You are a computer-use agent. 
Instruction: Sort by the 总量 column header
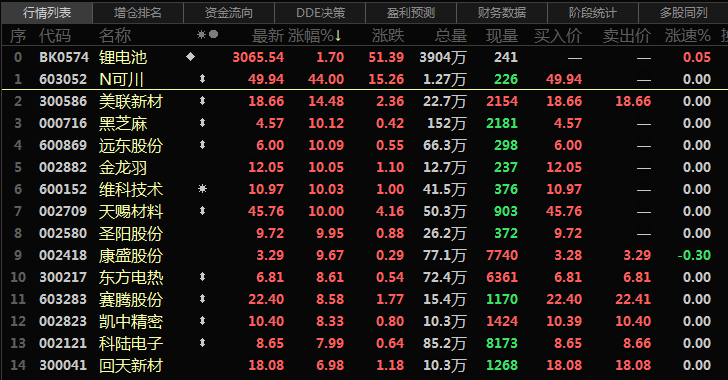pyautogui.click(x=451, y=36)
